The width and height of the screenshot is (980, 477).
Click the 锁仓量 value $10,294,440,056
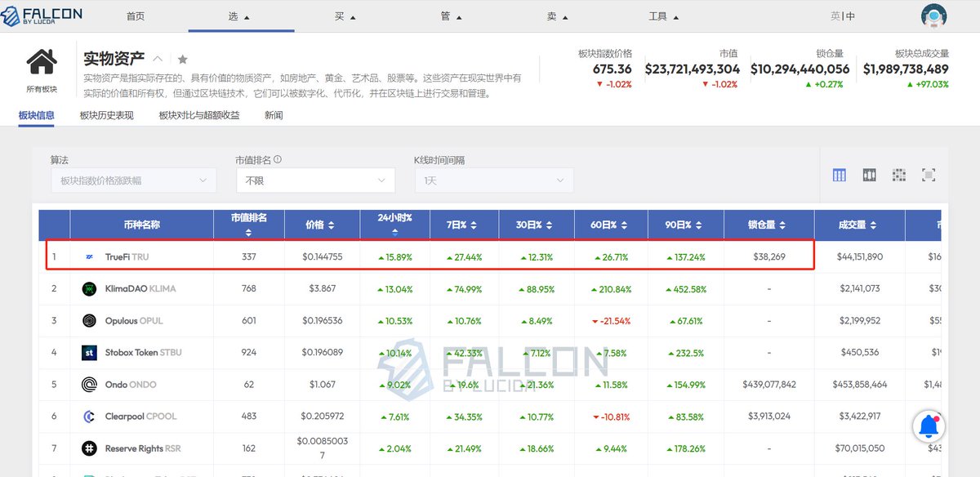[x=800, y=69]
